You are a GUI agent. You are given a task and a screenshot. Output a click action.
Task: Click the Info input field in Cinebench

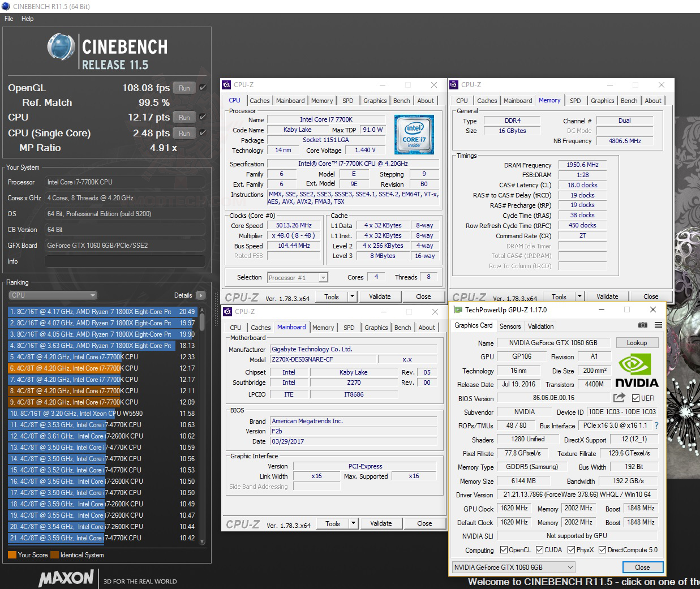pyautogui.click(x=124, y=261)
